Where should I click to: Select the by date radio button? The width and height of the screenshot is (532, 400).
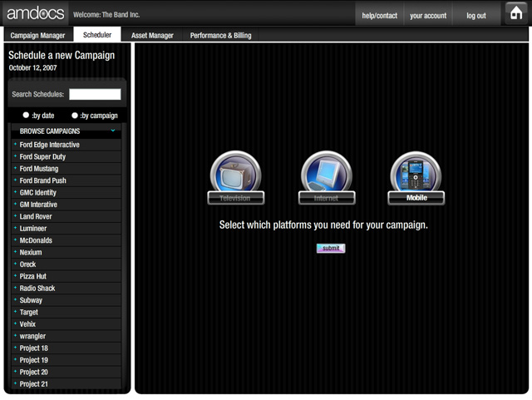26,115
